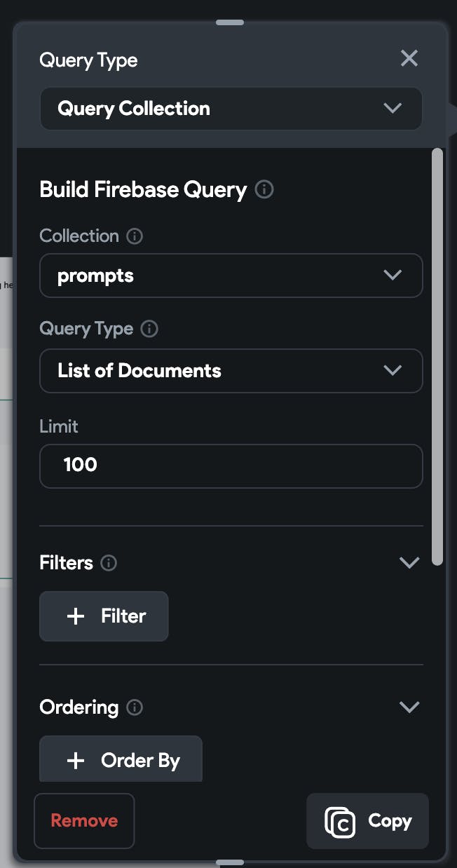Show info for the Collection field
The height and width of the screenshot is (868, 457).
135,236
